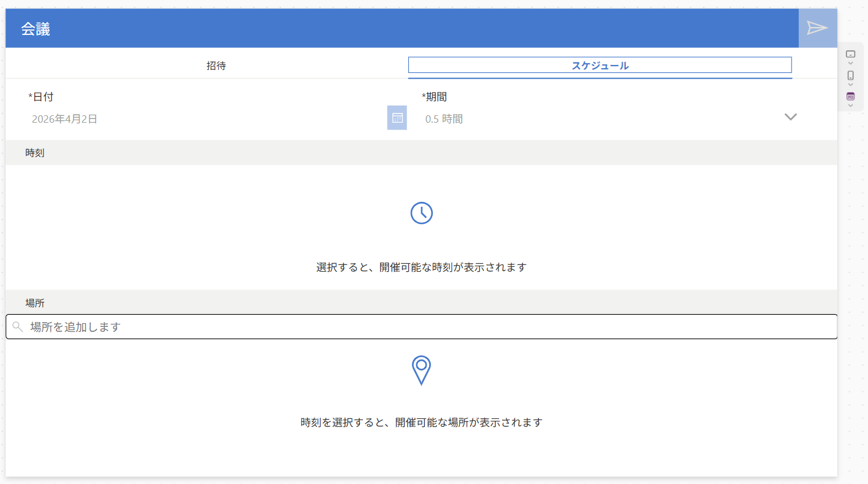Select the tablet preview icon
Viewport: 868px width, 484px height.
point(850,54)
